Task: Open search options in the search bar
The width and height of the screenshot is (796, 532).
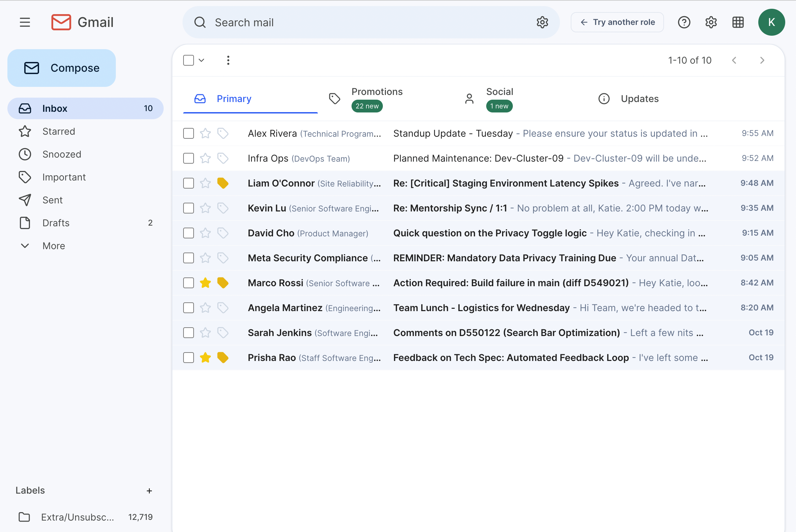Action: tap(542, 22)
